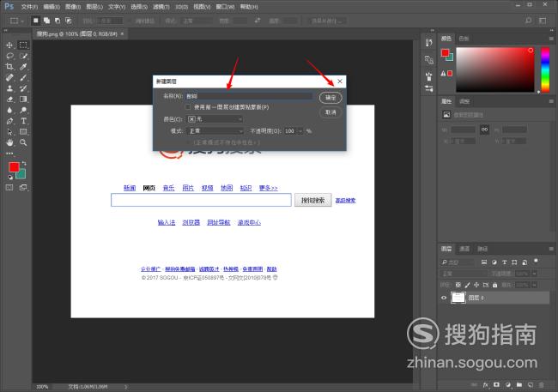The height and width of the screenshot is (392, 558).
Task: Toggle lock transparent pixels
Action: pyautogui.click(x=458, y=285)
